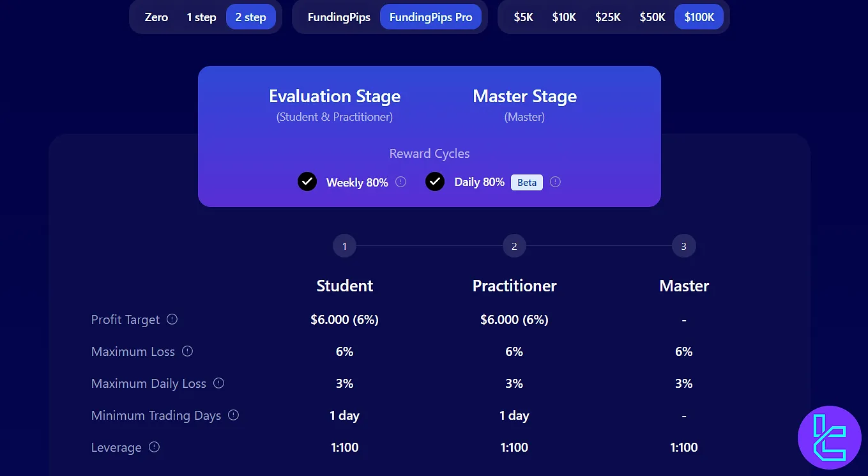
Task: Open the chat support widget
Action: [x=830, y=438]
